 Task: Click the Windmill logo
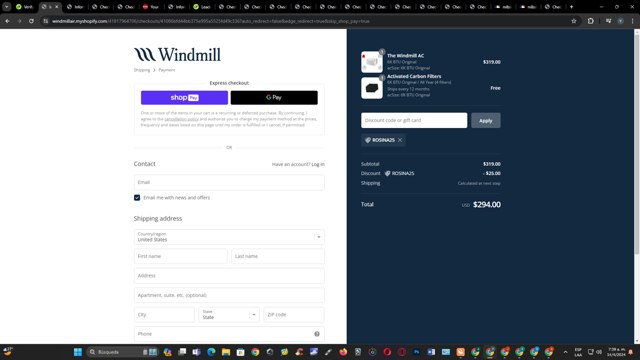(177, 55)
